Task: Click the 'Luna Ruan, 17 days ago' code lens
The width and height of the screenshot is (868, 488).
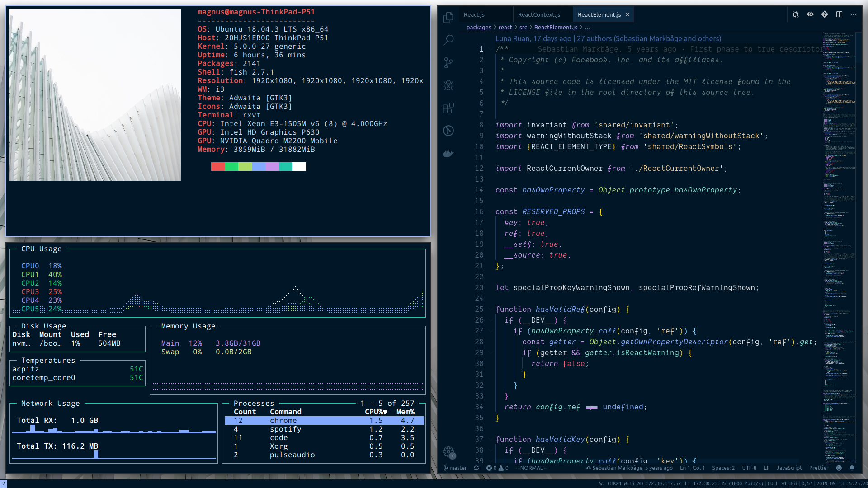Action: tap(533, 39)
